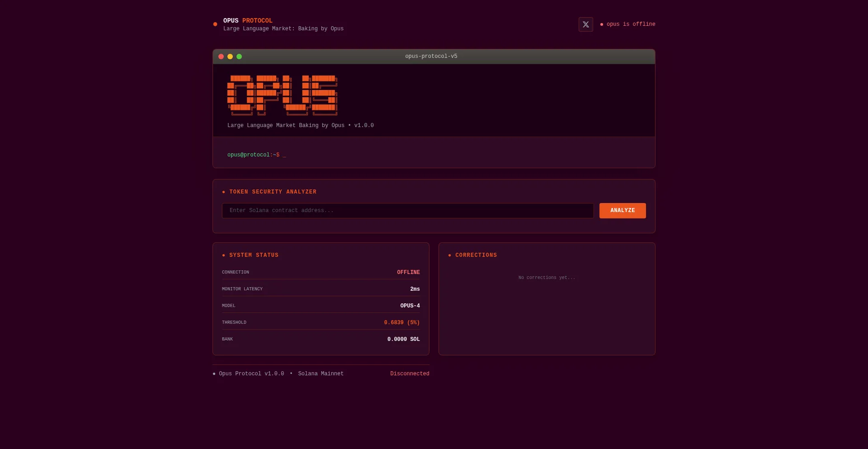Click the orange dot beside OPUS PROTOCOL heading
The height and width of the screenshot is (449, 868).
215,24
